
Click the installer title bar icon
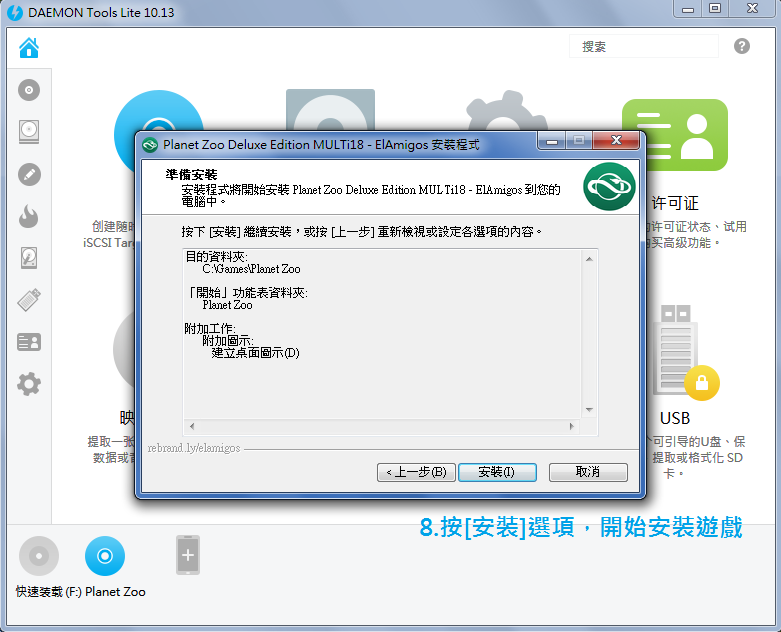pyautogui.click(x=150, y=145)
